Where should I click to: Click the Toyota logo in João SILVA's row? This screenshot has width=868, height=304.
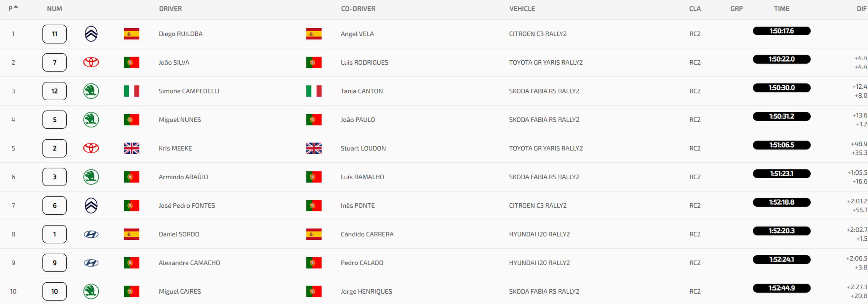tap(91, 62)
